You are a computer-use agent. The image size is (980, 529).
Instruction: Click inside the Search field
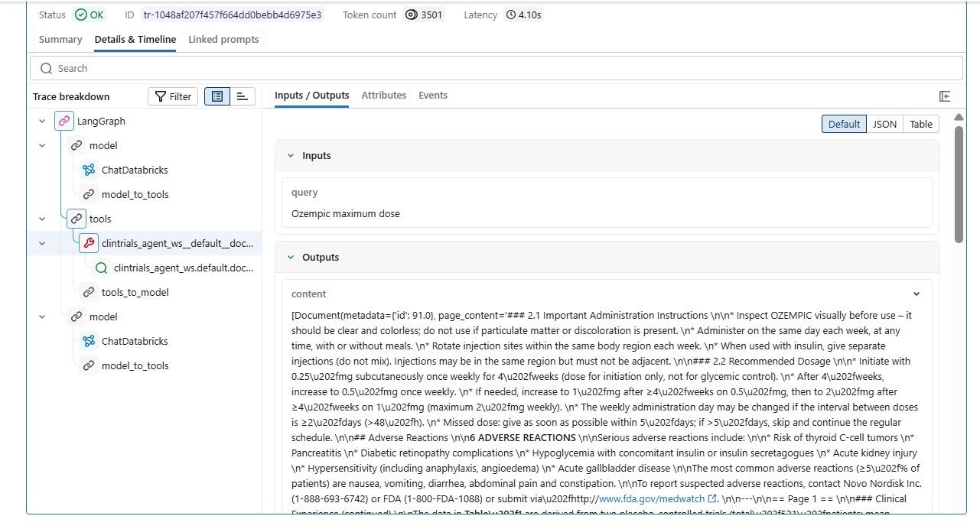tap(497, 68)
